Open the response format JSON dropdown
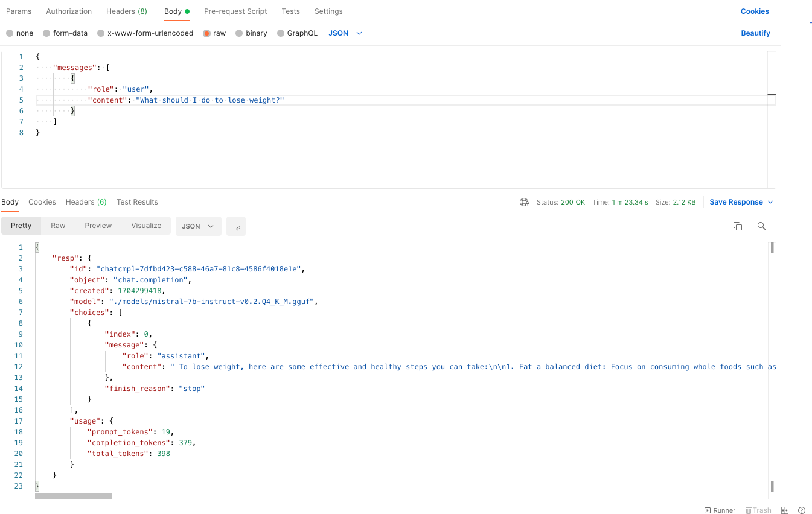Image resolution: width=812 pixels, height=514 pixels. coord(198,226)
